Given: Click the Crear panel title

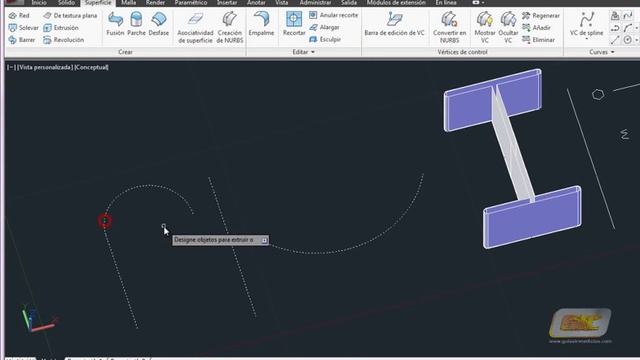Looking at the screenshot, I should [x=125, y=52].
